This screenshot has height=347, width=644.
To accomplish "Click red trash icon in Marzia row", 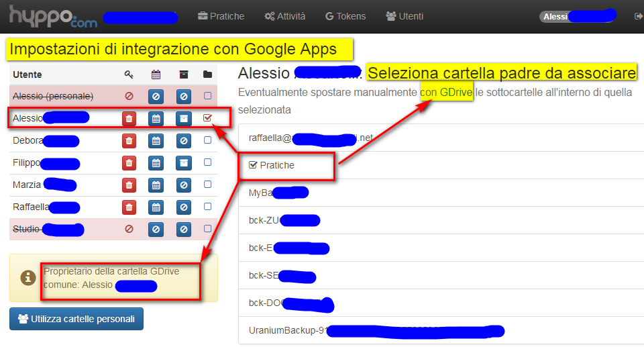I will [x=129, y=185].
